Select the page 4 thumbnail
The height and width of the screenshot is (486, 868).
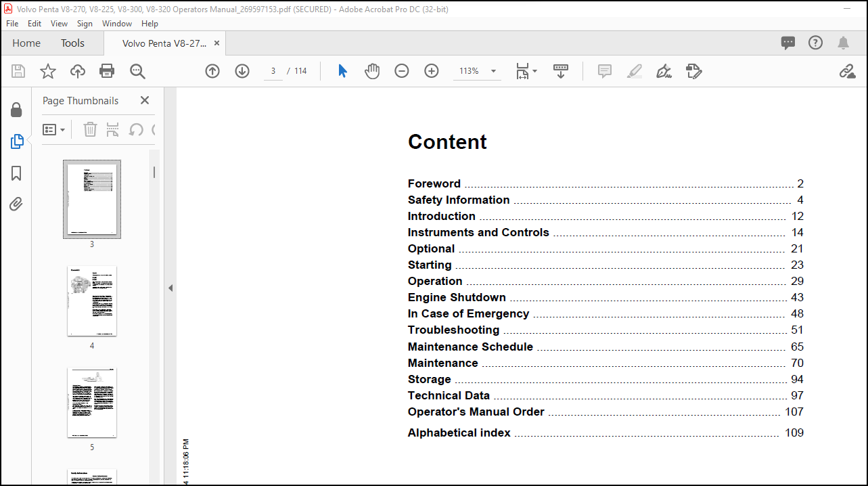[92, 301]
